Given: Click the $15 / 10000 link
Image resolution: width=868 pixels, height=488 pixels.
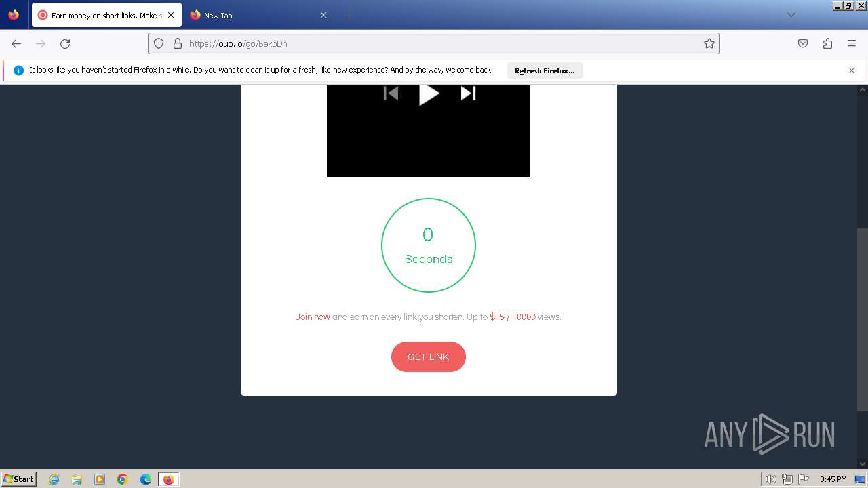Looking at the screenshot, I should point(513,317).
